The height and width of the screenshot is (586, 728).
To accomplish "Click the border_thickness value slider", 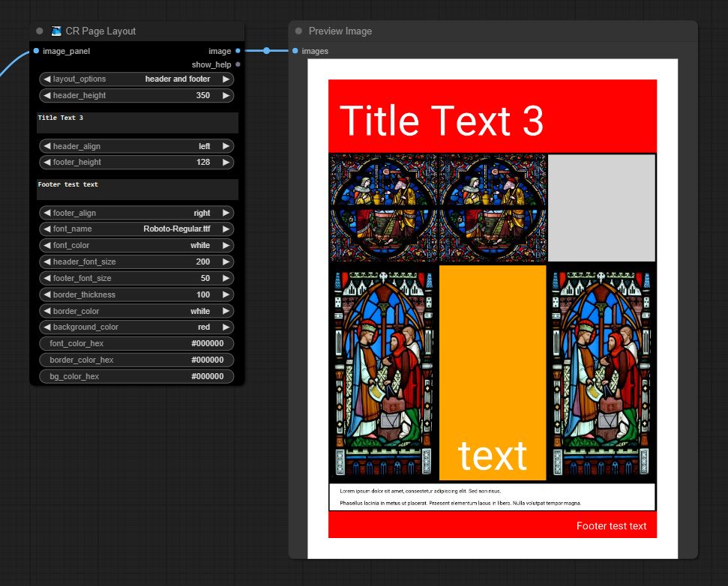I will pos(136,294).
